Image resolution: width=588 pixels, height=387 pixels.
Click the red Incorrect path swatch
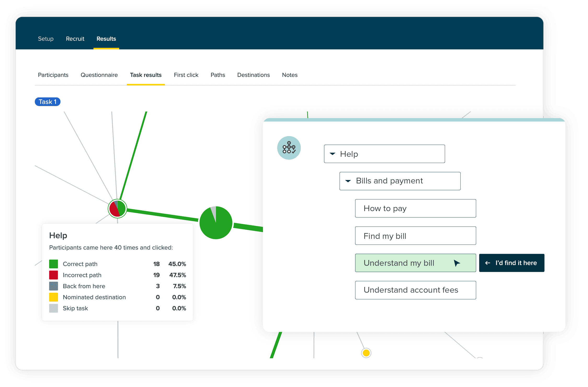[53, 275]
